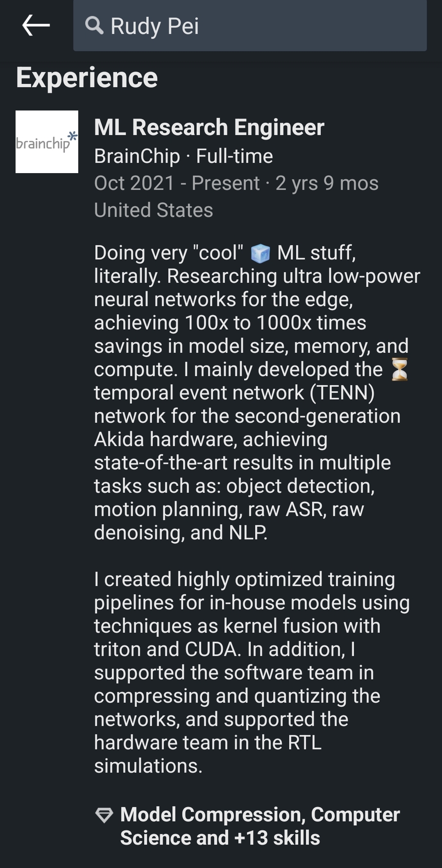Click the hourglass emoji
The width and height of the screenshot is (442, 868).
point(399,369)
